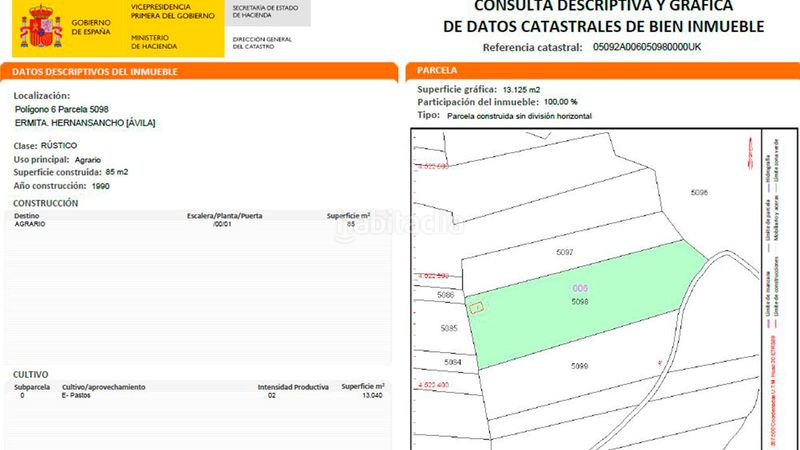Click the small red building outline on map

coord(476,307)
